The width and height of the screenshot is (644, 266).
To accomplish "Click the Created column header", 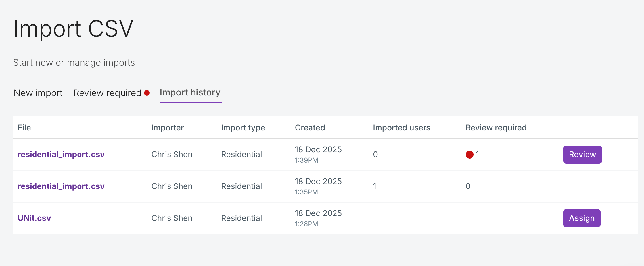I will 310,128.
